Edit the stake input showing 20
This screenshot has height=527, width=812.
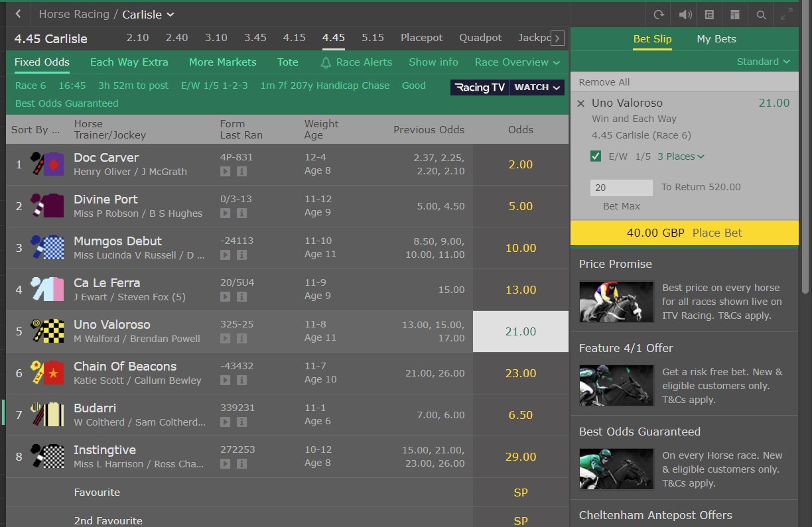622,188
